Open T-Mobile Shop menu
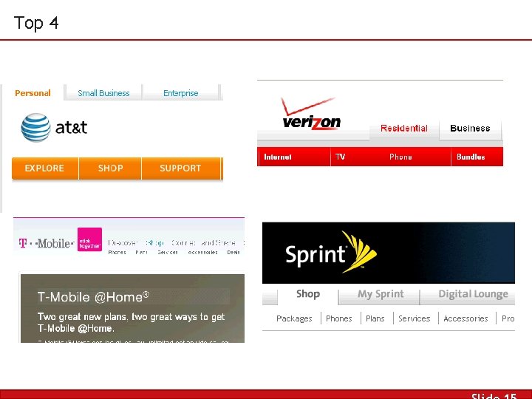 (154, 243)
